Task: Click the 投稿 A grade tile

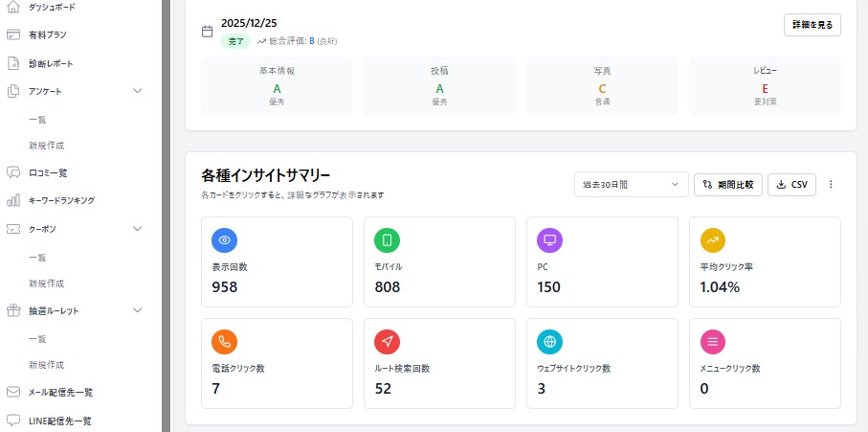Action: click(x=439, y=86)
